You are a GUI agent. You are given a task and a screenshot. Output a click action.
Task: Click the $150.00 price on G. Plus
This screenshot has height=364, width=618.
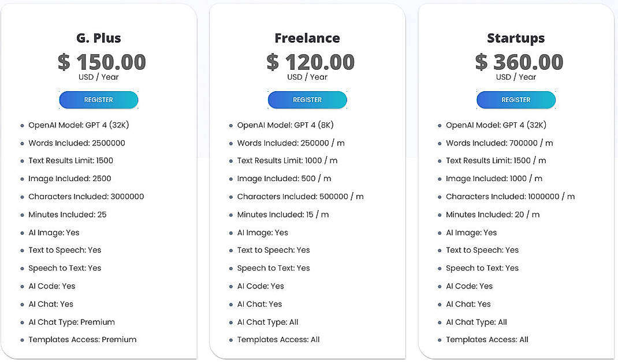tap(102, 62)
